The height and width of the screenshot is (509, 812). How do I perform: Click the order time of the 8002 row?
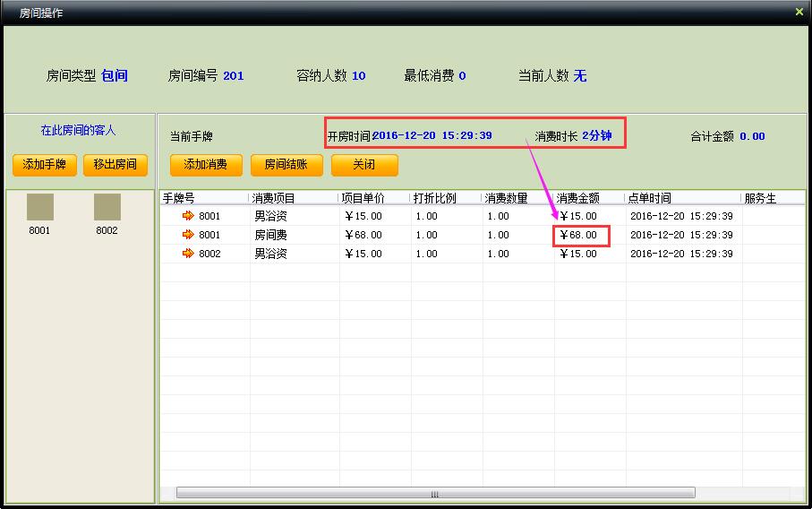(x=681, y=254)
